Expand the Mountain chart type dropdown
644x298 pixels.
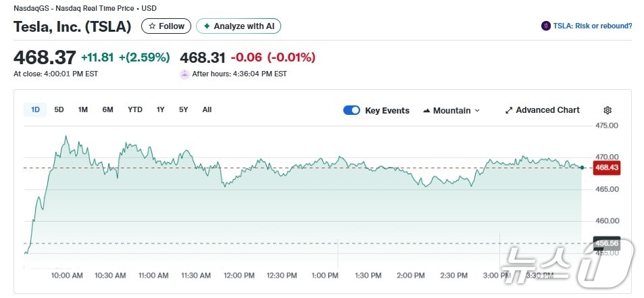(477, 111)
